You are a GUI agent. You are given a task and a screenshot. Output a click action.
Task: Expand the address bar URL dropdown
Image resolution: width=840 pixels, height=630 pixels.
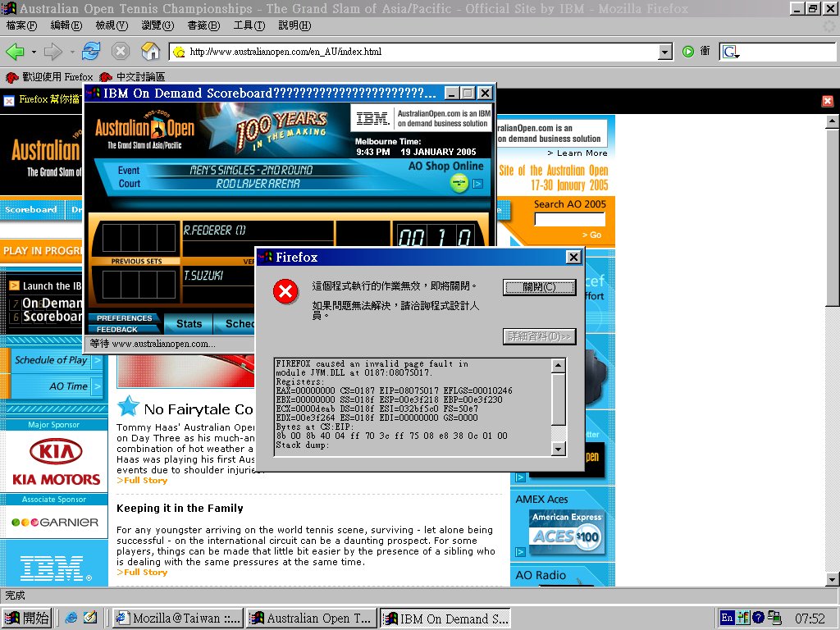(664, 52)
